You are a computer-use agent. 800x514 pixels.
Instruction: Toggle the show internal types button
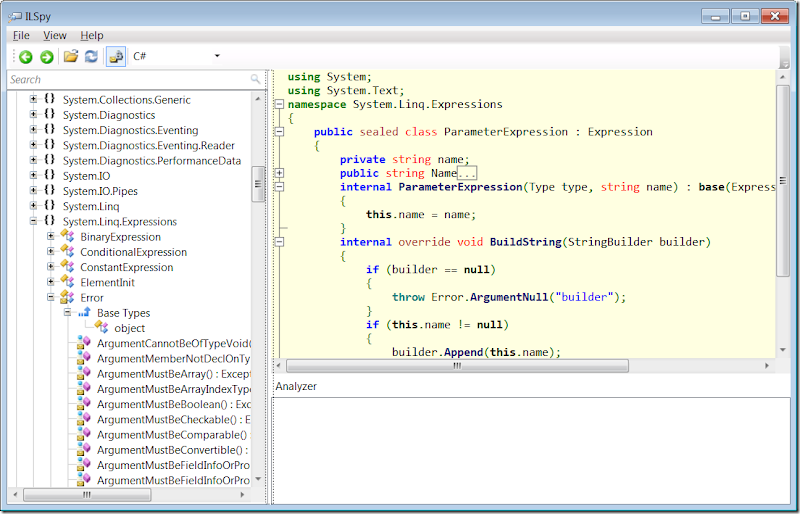click(x=115, y=57)
